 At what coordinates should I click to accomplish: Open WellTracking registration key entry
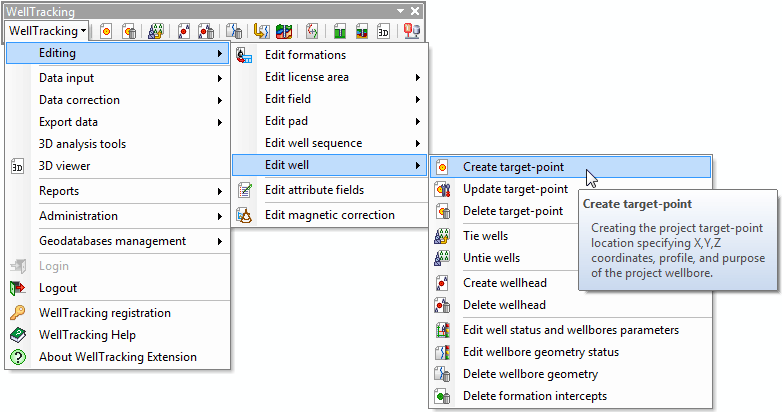coord(118,313)
